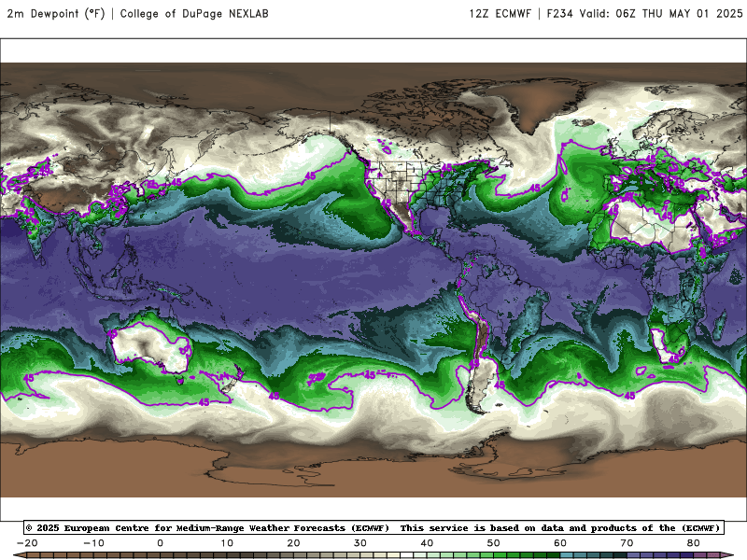Click the "12Z ECMWF" model run label
Screen dimensions: 747x560
(500, 14)
